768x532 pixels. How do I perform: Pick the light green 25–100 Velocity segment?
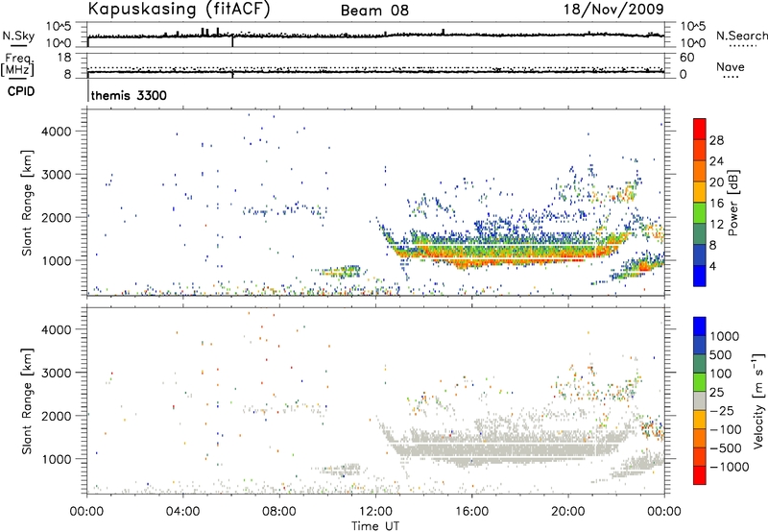(x=700, y=382)
